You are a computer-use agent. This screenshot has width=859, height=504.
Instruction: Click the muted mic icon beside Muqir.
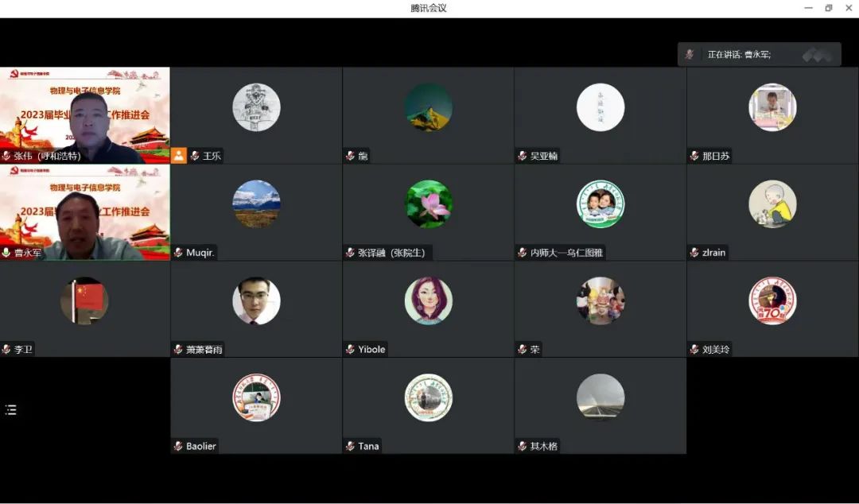pos(178,253)
